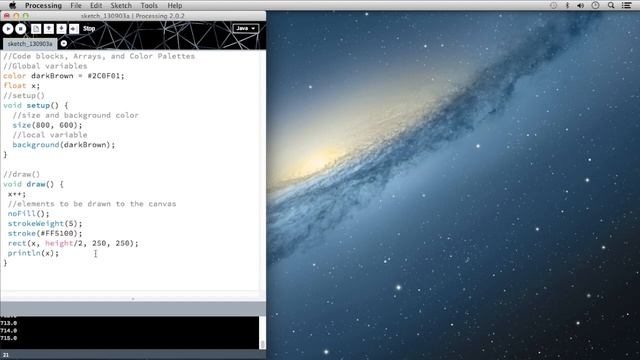Open Spotlight search in the menu bar
This screenshot has height=360, width=640.
(611, 5)
